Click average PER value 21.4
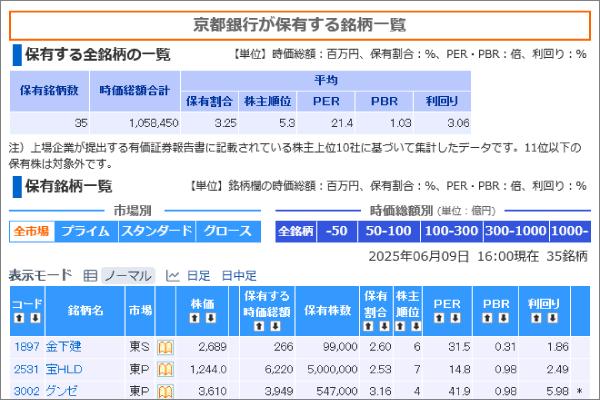 pos(342,123)
